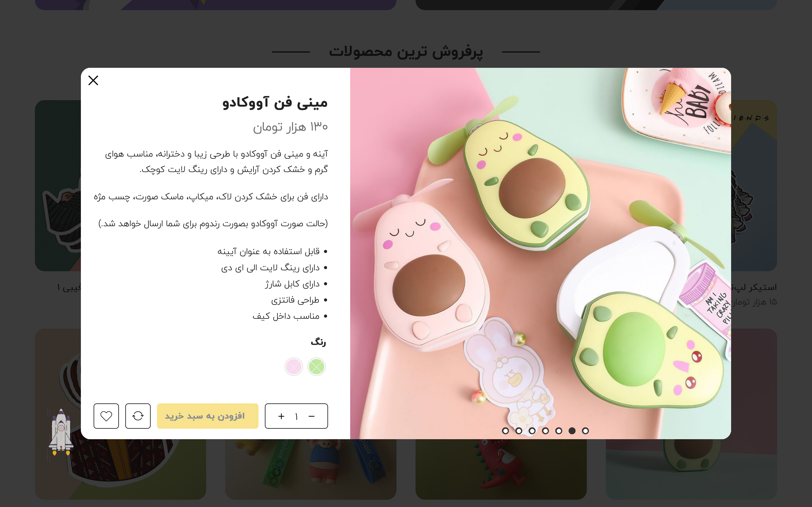Image resolution: width=812 pixels, height=507 pixels.
Task: Select the filled active carousel dot
Action: point(572,431)
